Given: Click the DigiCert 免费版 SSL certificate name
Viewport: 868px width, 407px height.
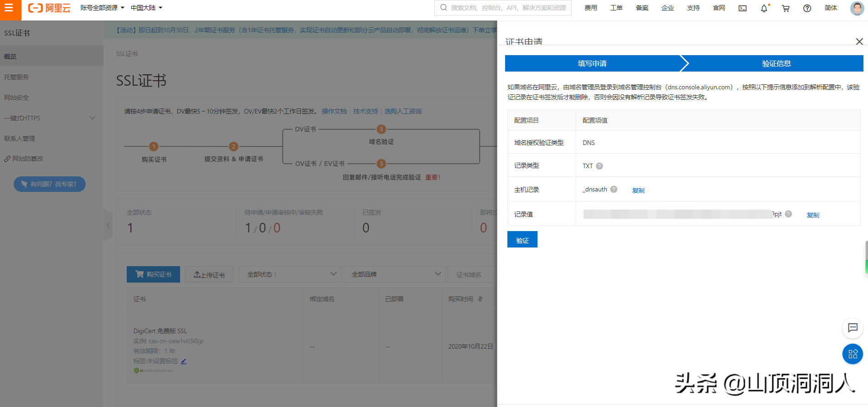Looking at the screenshot, I should (x=160, y=331).
